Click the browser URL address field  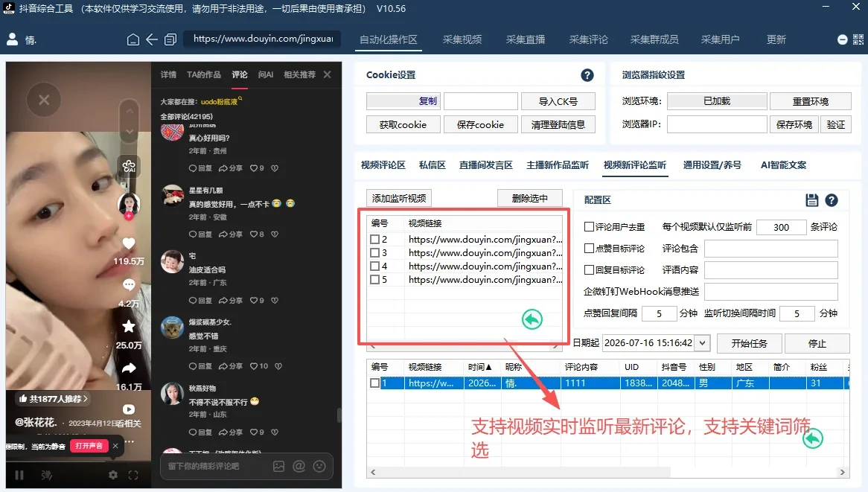tap(263, 39)
